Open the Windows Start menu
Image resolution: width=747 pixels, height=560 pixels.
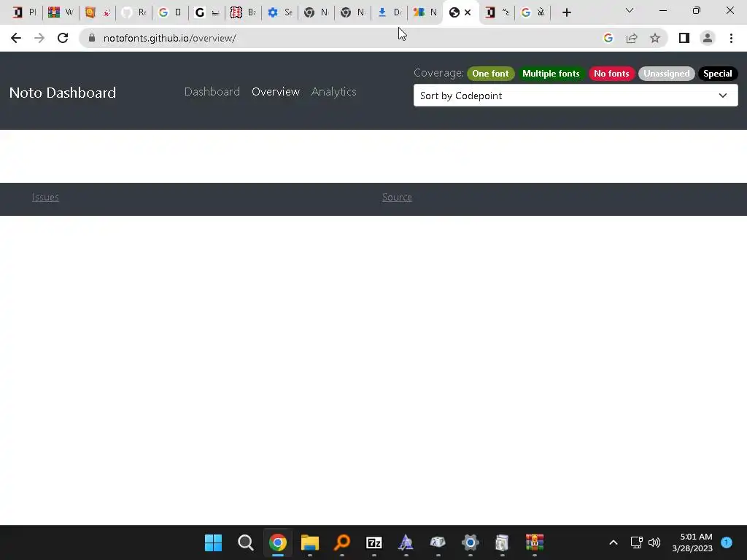(x=214, y=542)
